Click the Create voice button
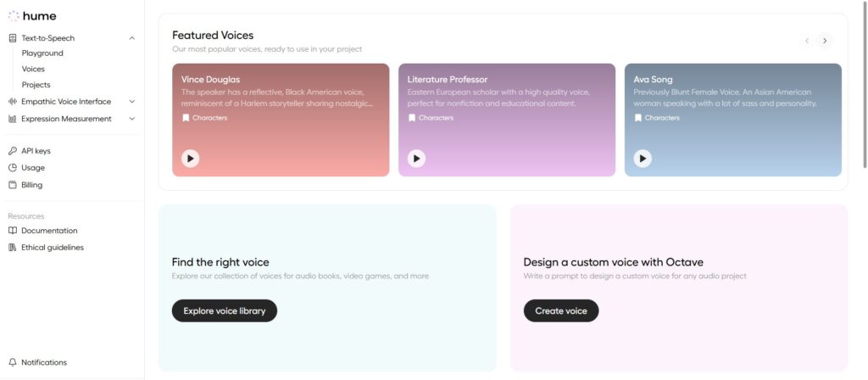 click(561, 311)
